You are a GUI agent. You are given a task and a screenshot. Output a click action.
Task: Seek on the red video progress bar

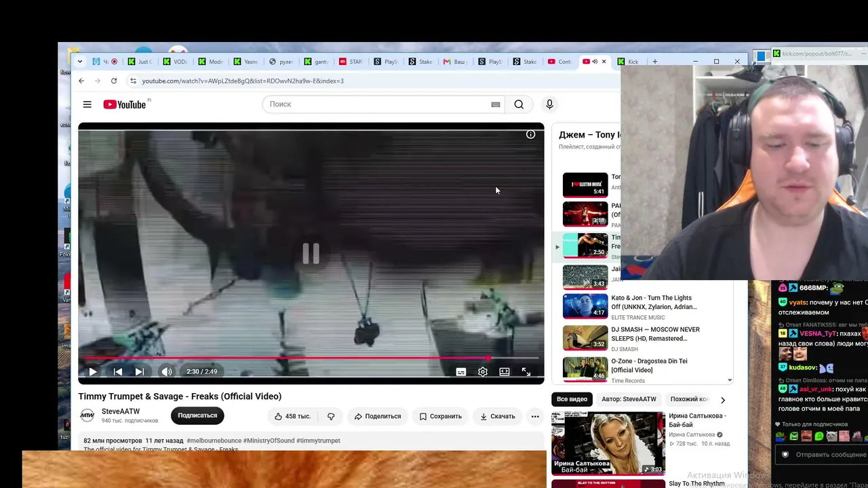click(311, 358)
